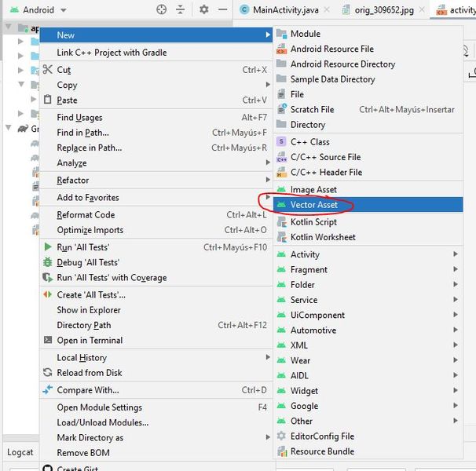476x471 pixels.
Task: Close the MainActivity.java tab
Action: pos(327,9)
